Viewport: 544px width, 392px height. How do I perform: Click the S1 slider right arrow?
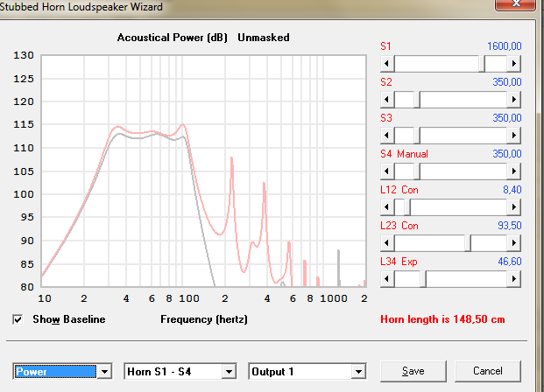tap(514, 64)
